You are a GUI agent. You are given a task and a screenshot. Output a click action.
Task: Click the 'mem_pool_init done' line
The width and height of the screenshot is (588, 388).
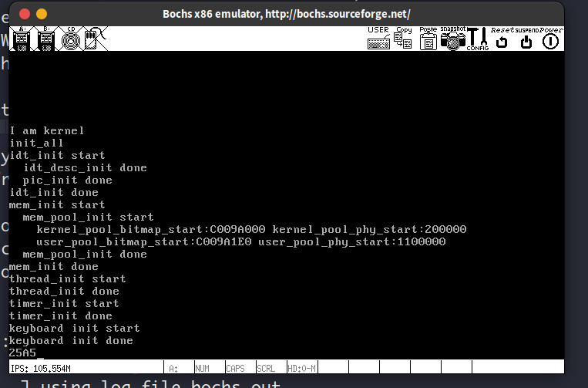(x=85, y=255)
